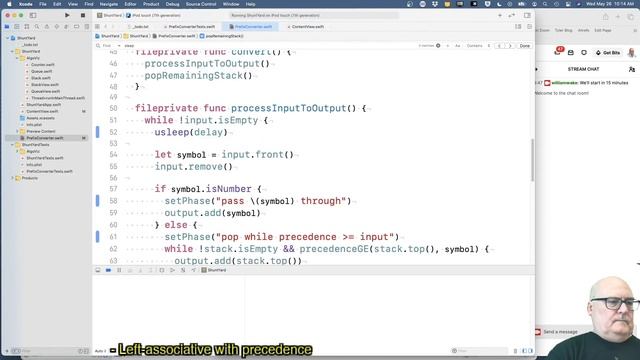Open the Spotlight search in menu bar
Screen dimensions: 640x360
click(544, 4)
